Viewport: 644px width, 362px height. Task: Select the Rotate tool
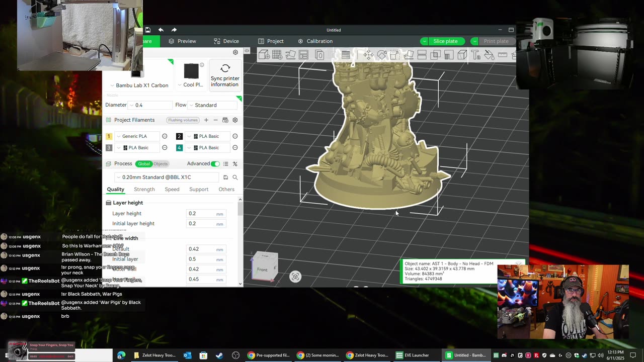tap(382, 55)
